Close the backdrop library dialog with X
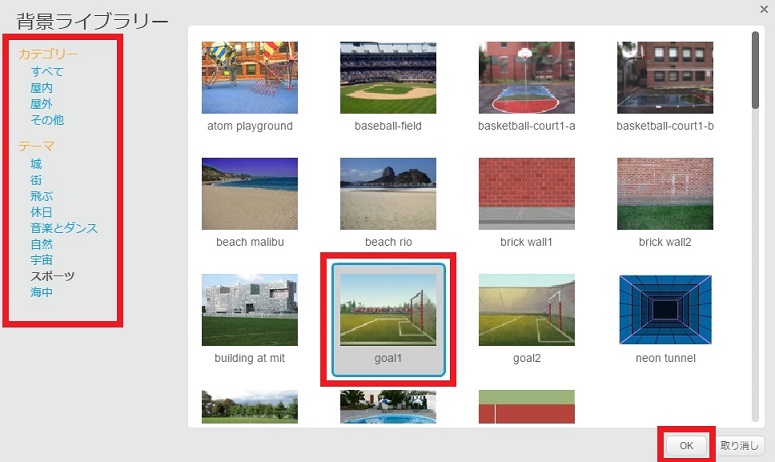 tap(764, 9)
